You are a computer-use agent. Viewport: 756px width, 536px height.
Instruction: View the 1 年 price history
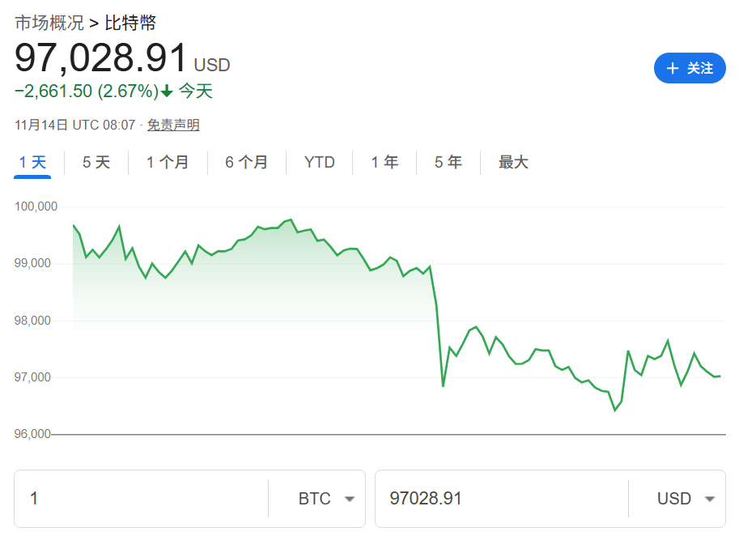point(384,162)
